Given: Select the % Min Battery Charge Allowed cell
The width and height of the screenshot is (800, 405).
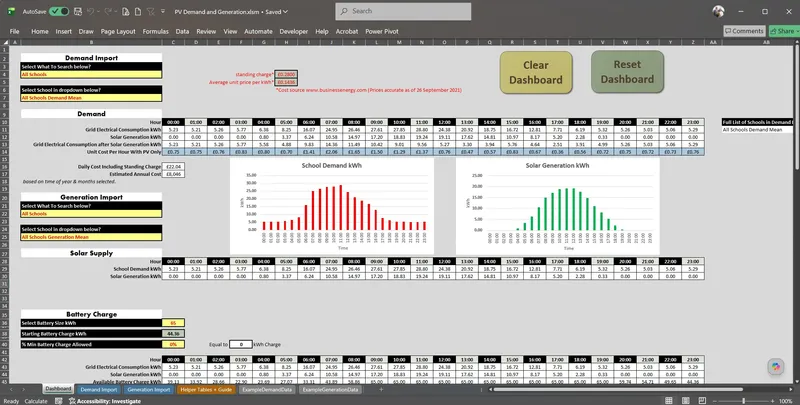Looking at the screenshot, I should [173, 344].
